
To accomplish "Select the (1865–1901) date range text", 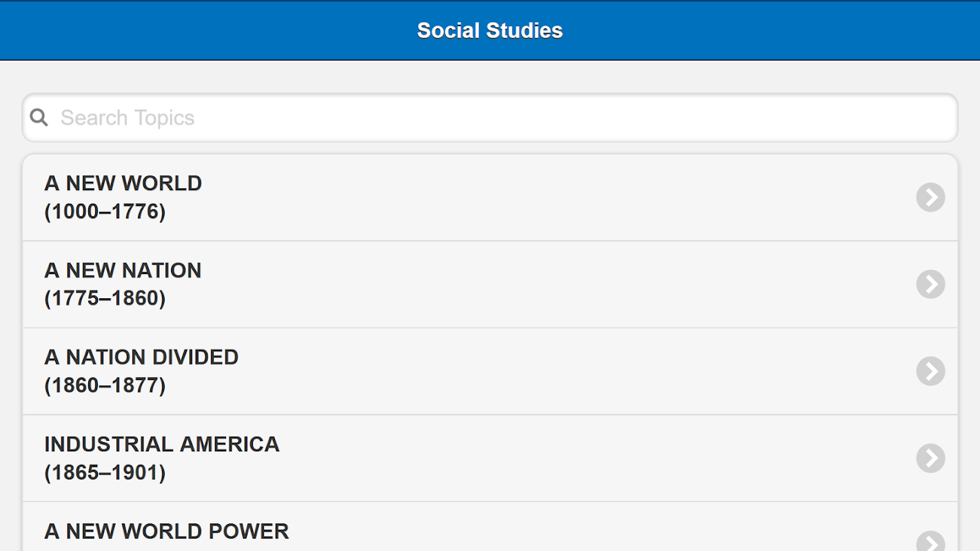I will point(105,472).
